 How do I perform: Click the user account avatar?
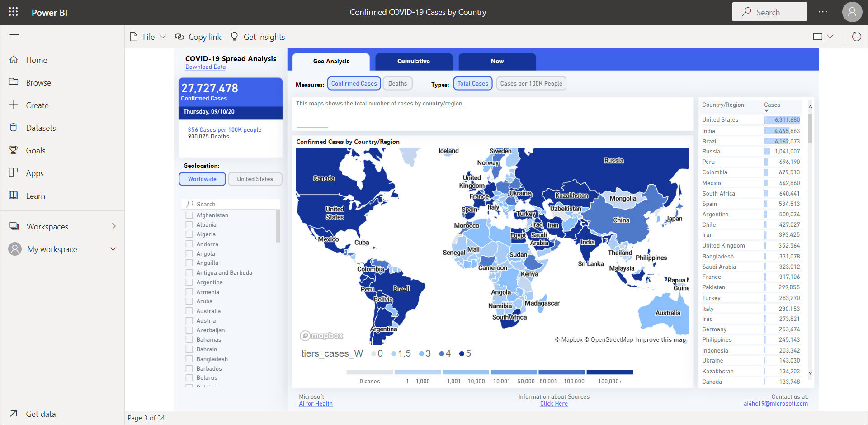[852, 12]
